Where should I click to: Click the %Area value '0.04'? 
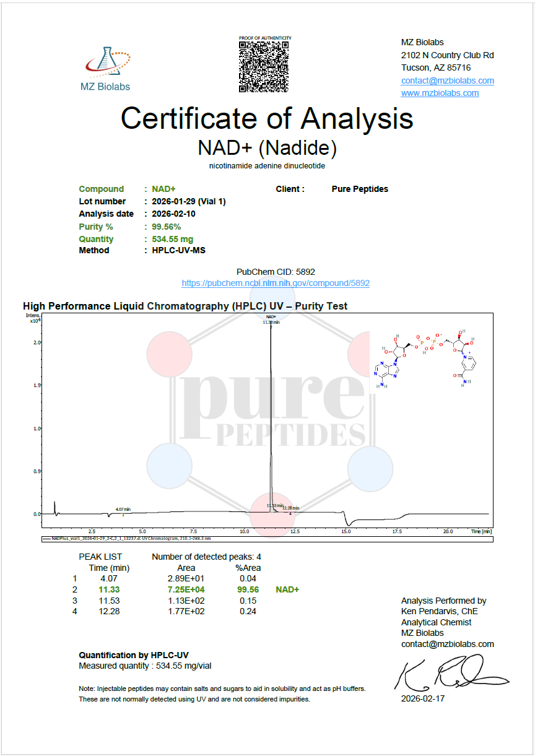point(248,579)
